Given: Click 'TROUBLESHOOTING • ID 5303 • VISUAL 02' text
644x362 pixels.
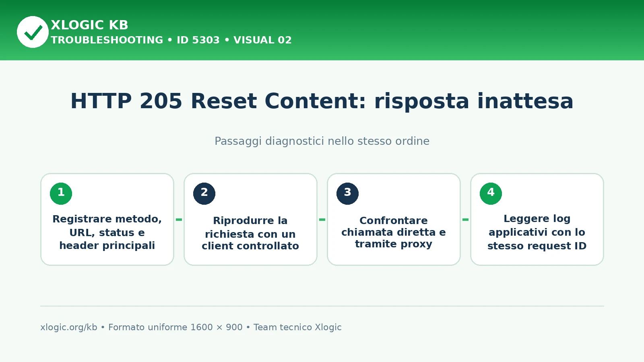Looking at the screenshot, I should (x=171, y=40).
